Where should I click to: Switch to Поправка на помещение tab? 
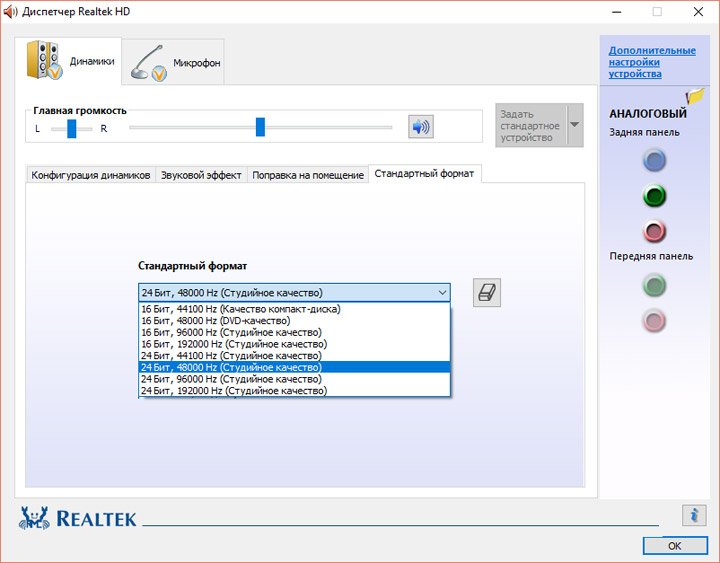(x=308, y=175)
